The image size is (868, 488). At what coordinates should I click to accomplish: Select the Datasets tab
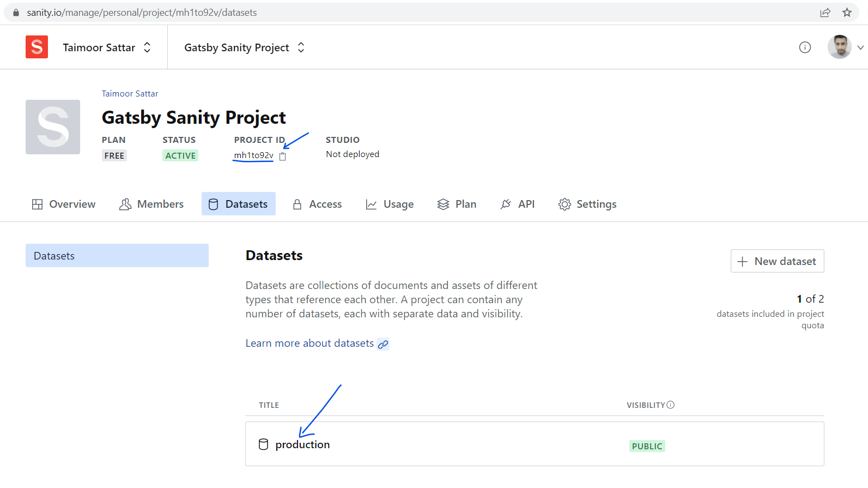coord(239,204)
